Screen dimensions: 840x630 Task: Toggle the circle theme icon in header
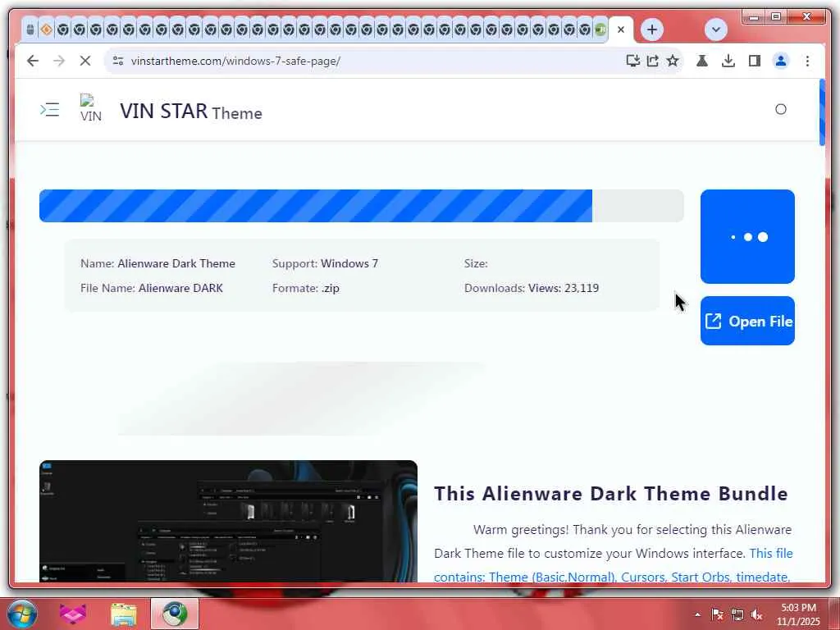pos(781,109)
